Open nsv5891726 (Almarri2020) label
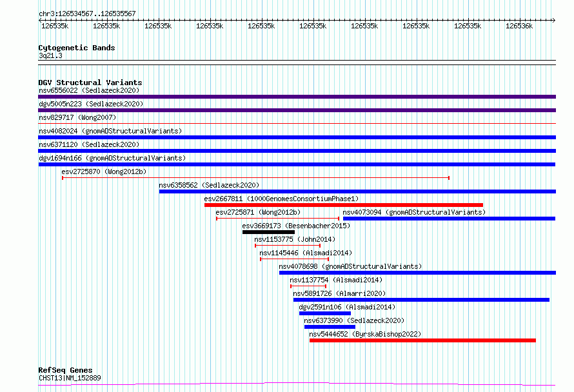 pos(339,293)
